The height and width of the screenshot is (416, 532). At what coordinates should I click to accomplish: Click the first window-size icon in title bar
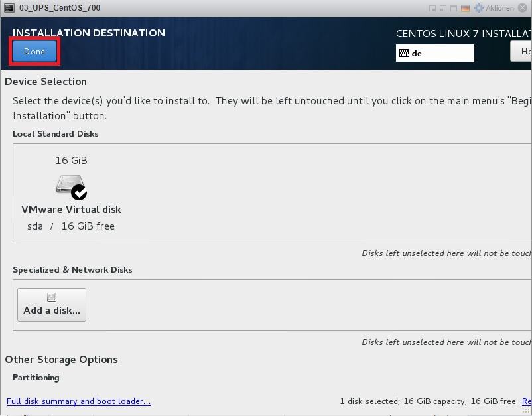point(432,8)
